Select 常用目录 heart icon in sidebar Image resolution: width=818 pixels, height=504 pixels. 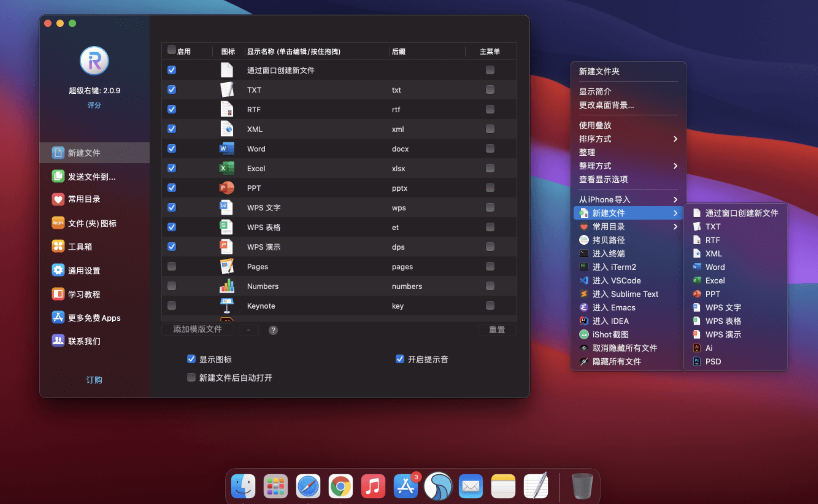coord(58,199)
